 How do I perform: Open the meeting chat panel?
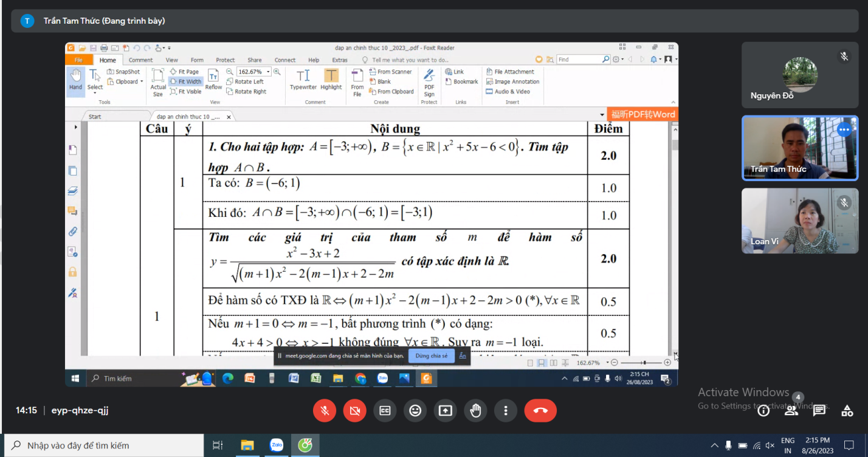(x=819, y=410)
